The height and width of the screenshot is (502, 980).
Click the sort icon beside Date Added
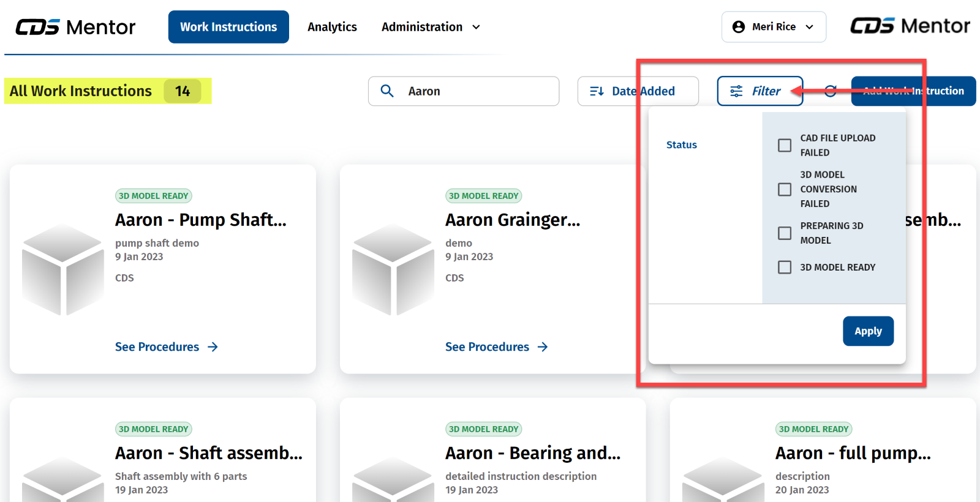click(597, 91)
